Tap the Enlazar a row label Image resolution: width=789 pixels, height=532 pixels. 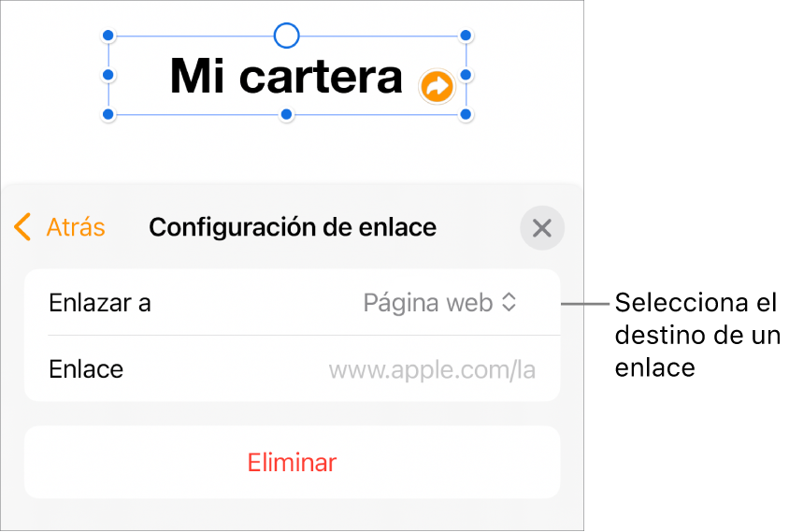pos(100,303)
